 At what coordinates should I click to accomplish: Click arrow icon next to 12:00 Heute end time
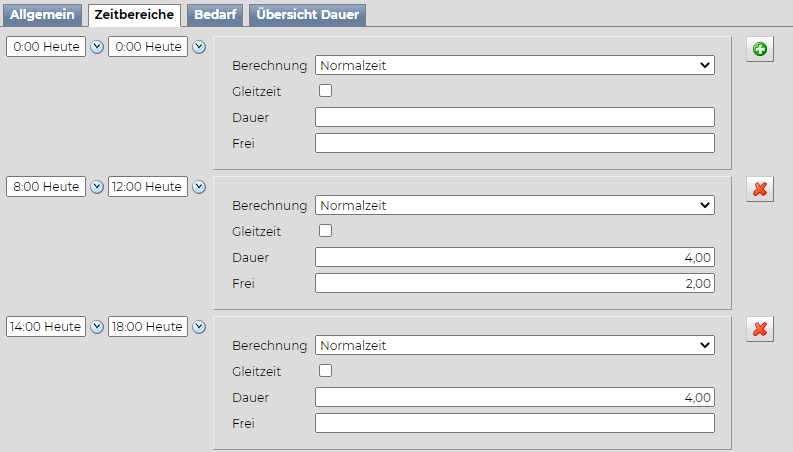(199, 187)
